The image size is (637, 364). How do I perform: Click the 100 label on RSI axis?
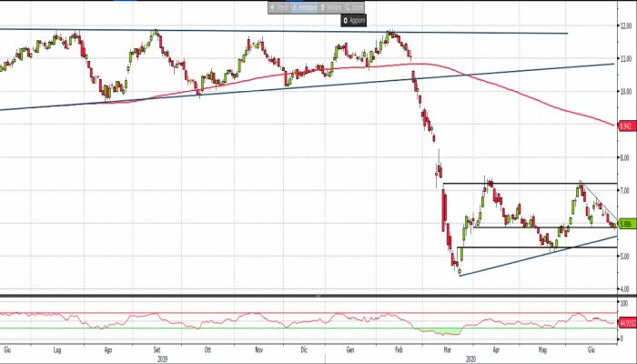click(624, 303)
